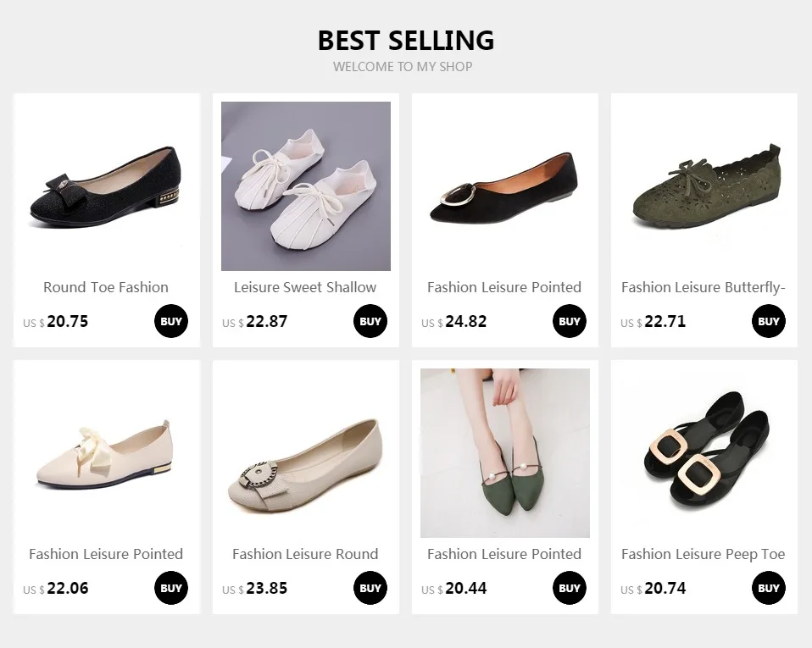Click BUY for the $20.75 Round Toe shoe

point(171,322)
